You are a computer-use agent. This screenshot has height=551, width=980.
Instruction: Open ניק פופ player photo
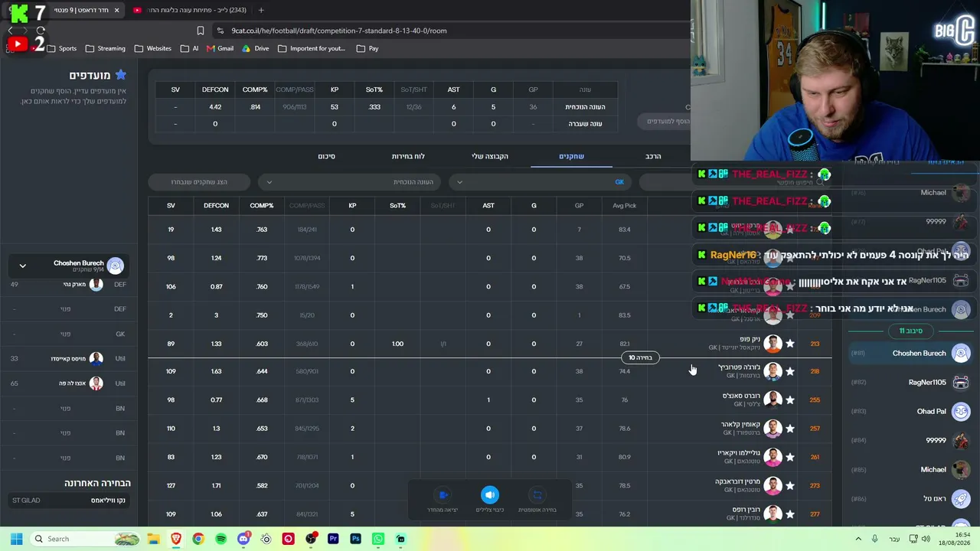click(x=773, y=344)
